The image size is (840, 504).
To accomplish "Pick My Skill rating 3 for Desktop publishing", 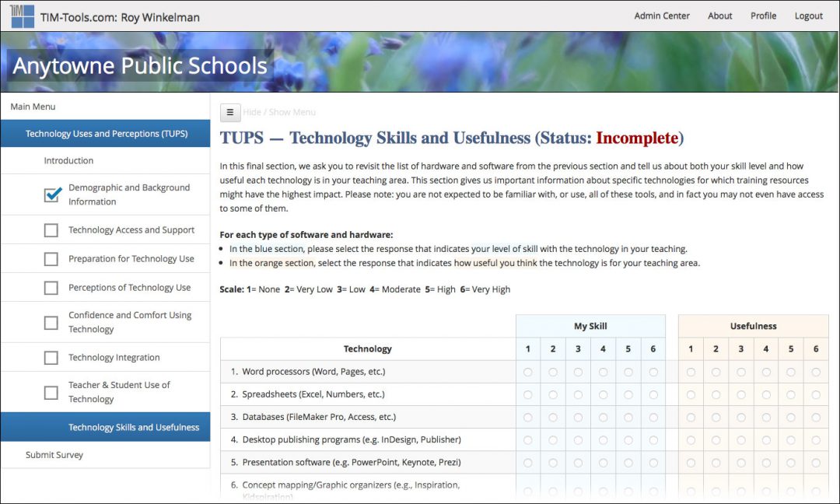I will click(578, 439).
